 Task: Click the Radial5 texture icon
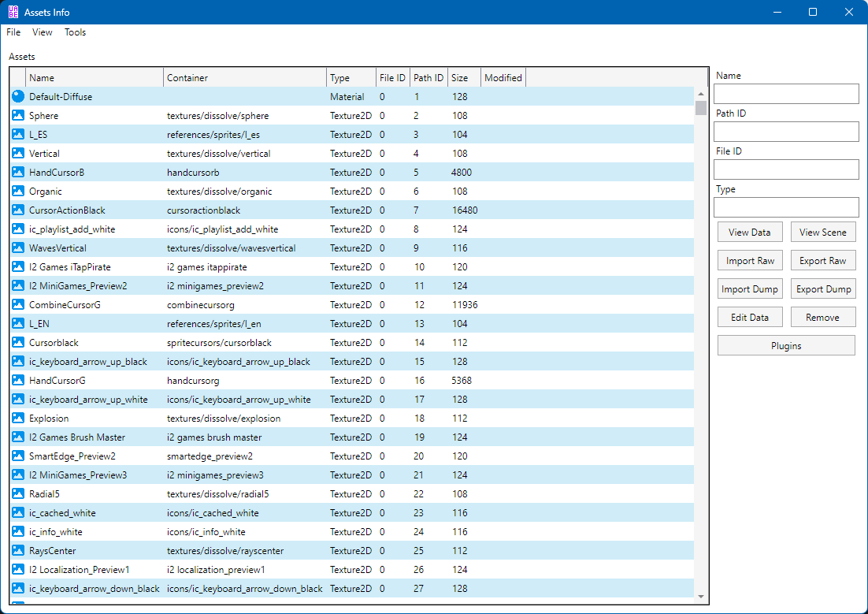(x=18, y=493)
